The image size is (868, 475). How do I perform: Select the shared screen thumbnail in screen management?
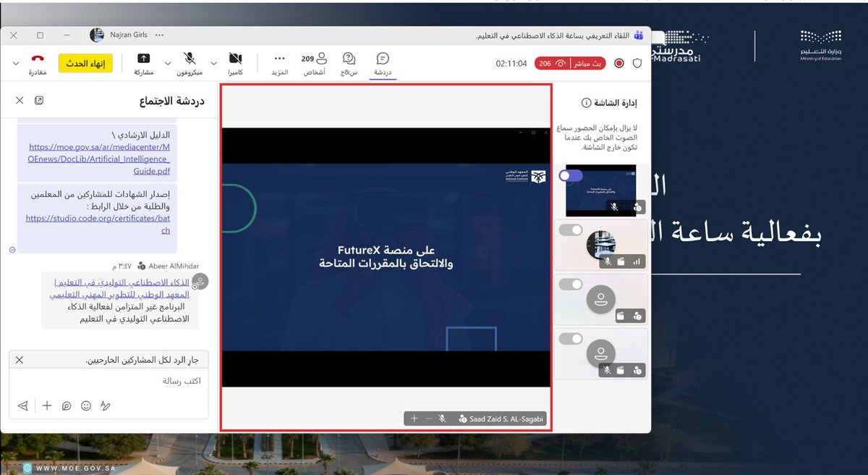[600, 190]
